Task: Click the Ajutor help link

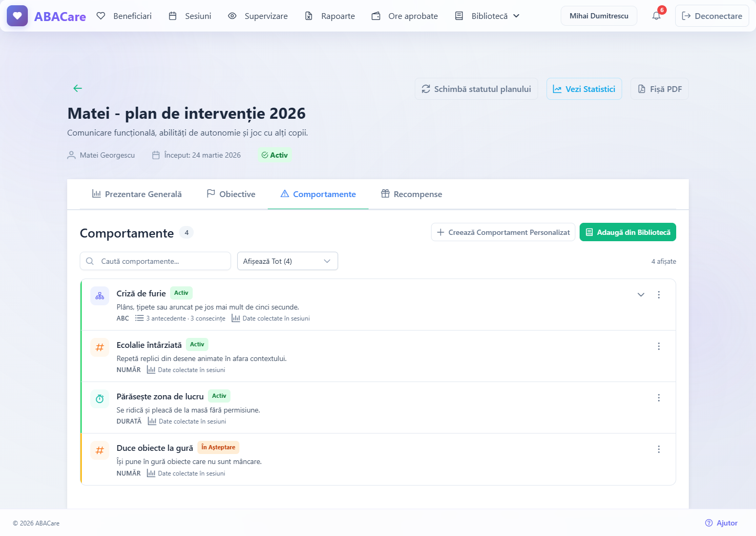Action: 721,523
